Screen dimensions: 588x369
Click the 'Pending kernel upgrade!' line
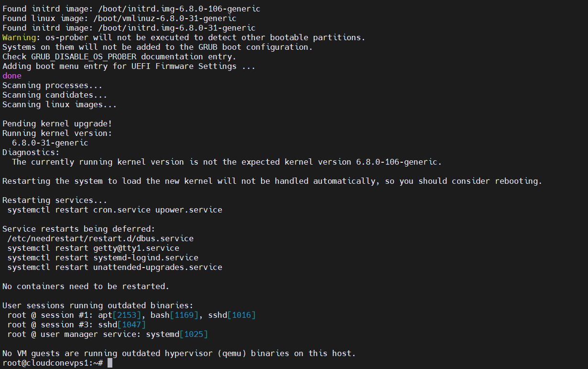pos(57,123)
